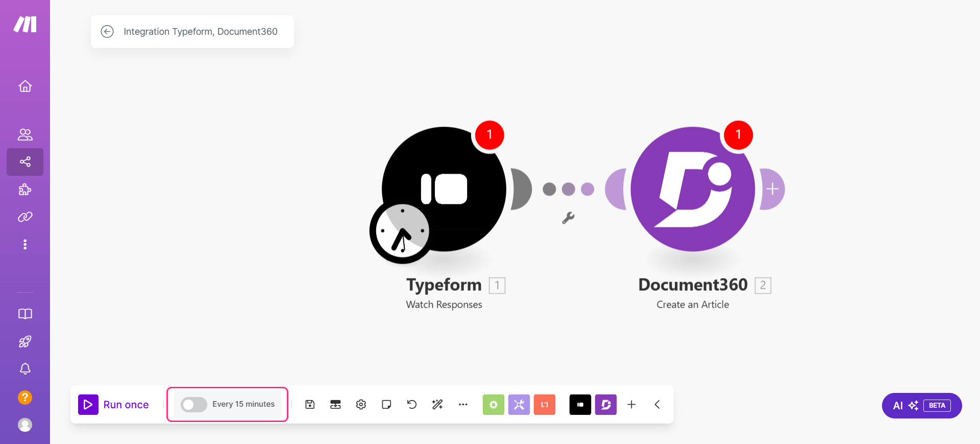The height and width of the screenshot is (444, 980).
Task: Open the AI BETA assistant button
Action: [x=922, y=406]
